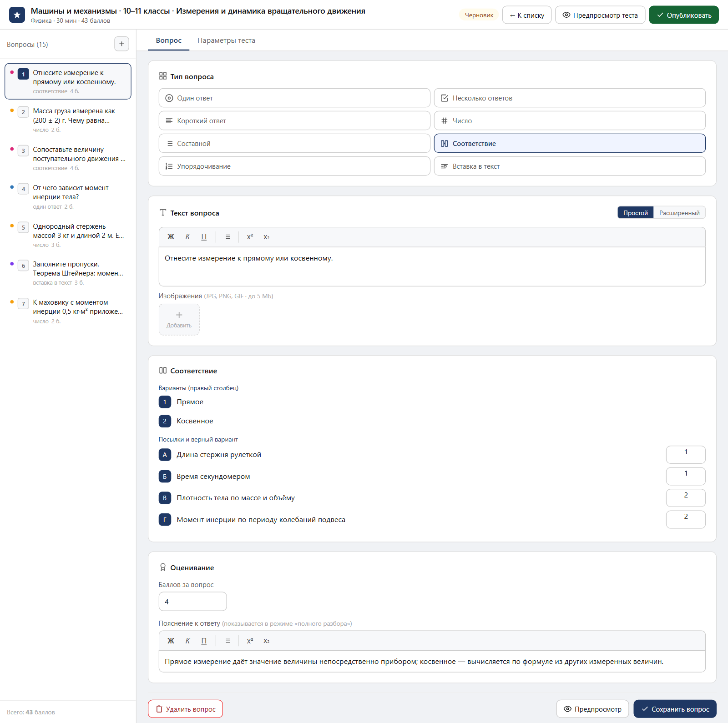The image size is (728, 723).
Task: Open question 4 about момент инерции
Action: coord(68,197)
